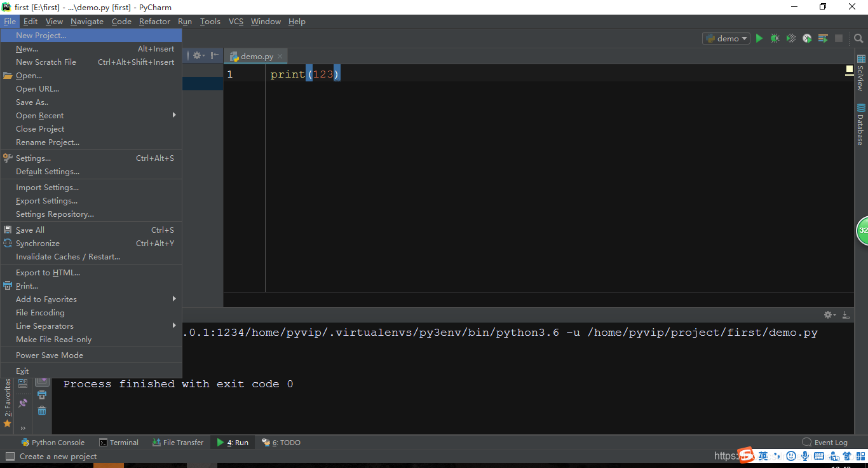Open the Python Console tool window
This screenshot has height=468, width=868.
(x=53, y=443)
